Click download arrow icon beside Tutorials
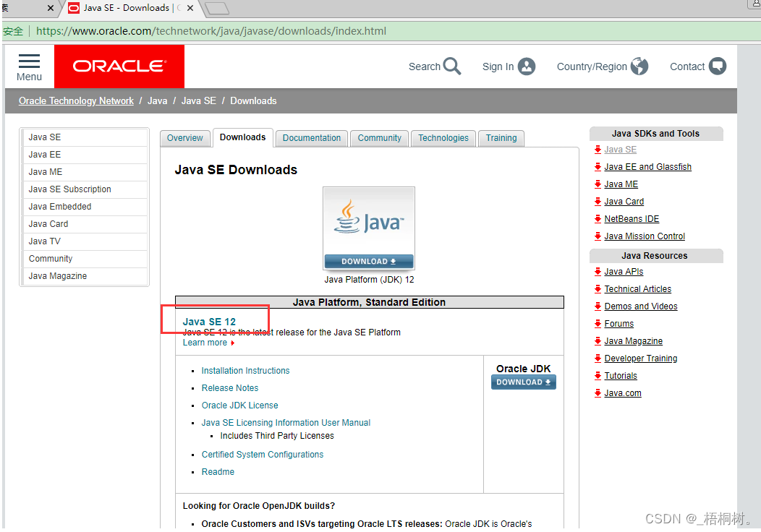This screenshot has height=532, width=761. tap(598, 376)
